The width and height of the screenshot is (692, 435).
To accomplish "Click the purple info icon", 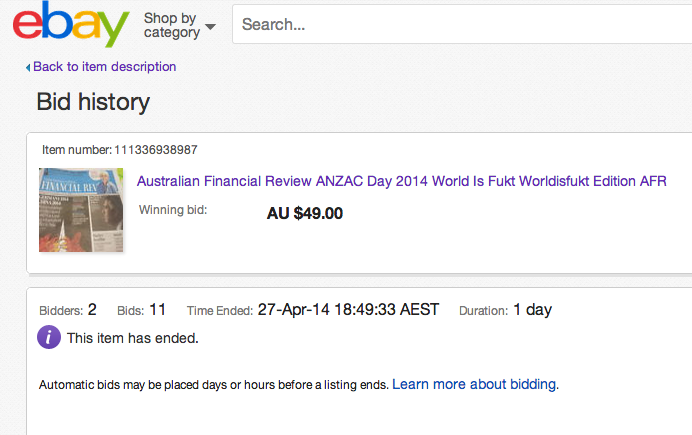I will click(x=49, y=337).
